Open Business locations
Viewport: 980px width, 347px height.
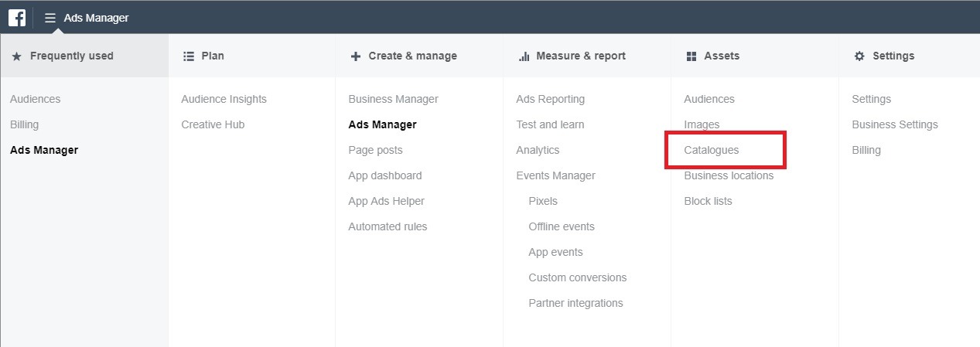tap(729, 175)
